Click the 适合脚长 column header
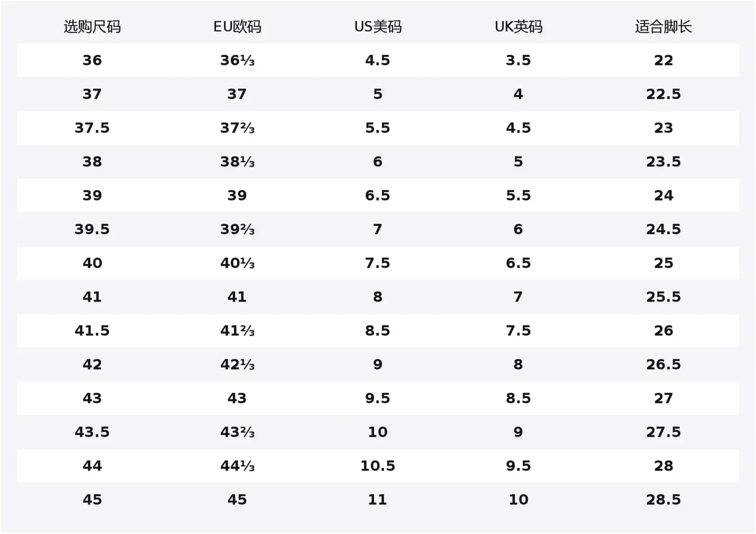The image size is (756, 534). [663, 27]
